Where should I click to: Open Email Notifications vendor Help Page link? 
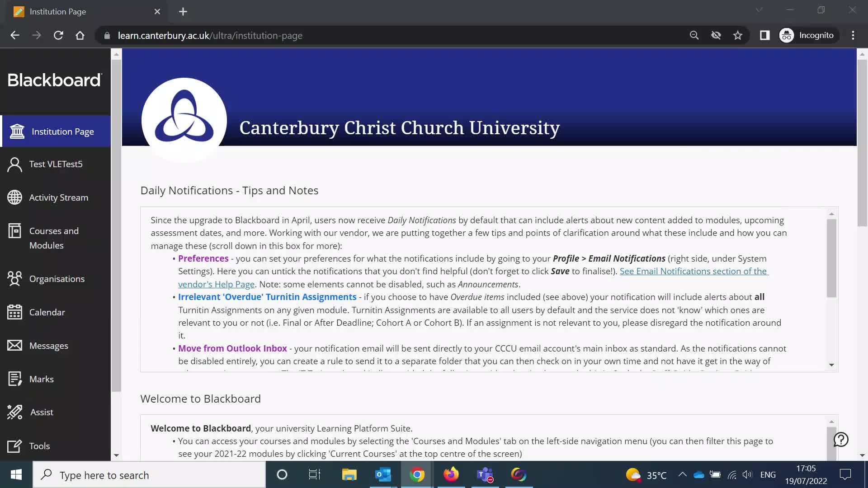tap(693, 271)
